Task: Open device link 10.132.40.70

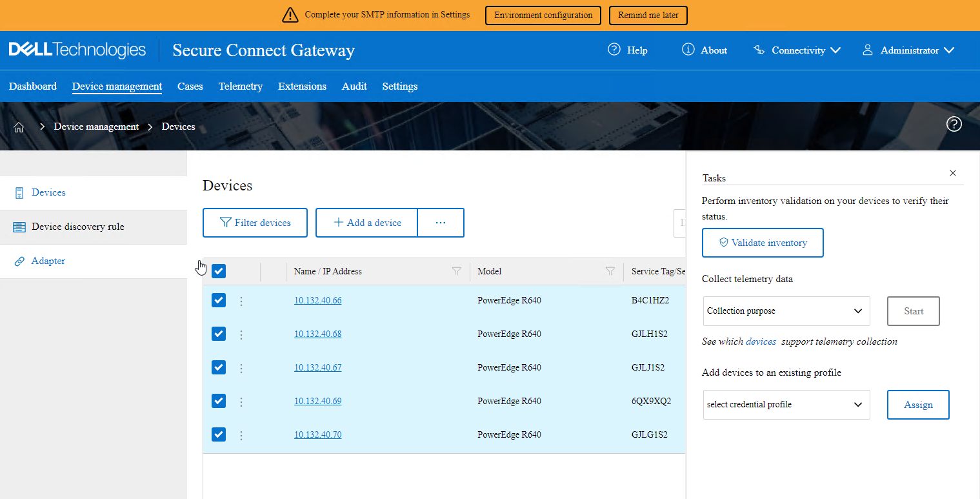Action: coord(318,435)
